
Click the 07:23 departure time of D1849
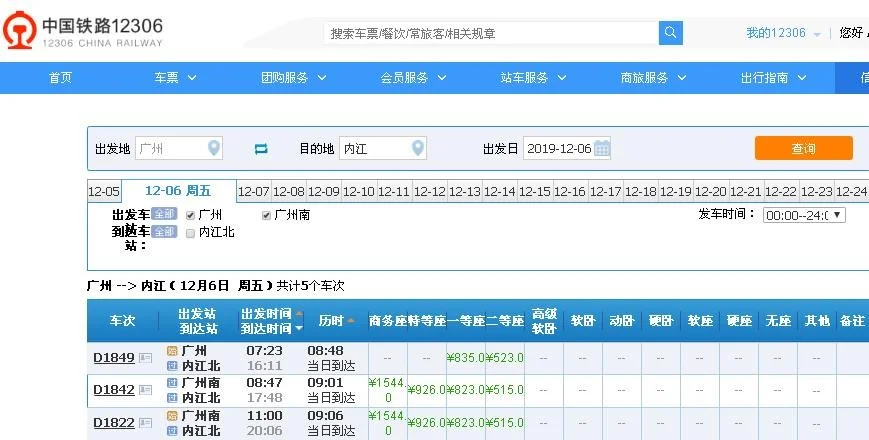(264, 351)
